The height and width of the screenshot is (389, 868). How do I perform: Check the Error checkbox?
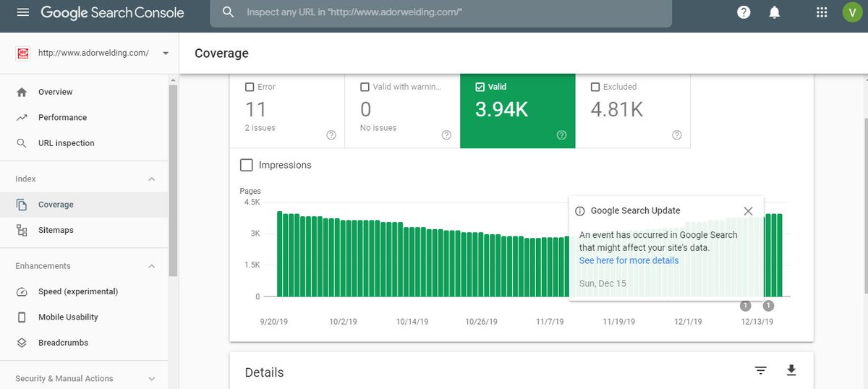[250, 87]
